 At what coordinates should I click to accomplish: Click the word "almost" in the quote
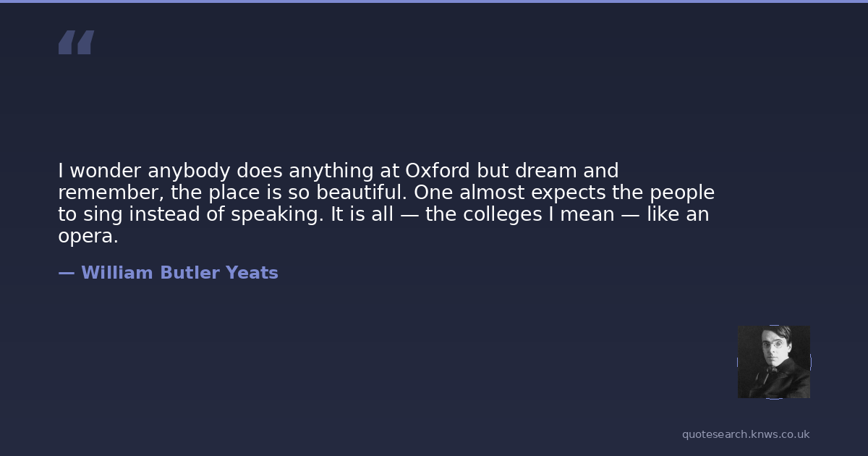[487, 193]
